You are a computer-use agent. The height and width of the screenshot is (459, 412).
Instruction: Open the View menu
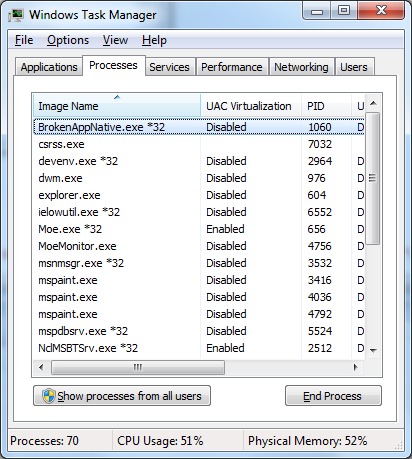pyautogui.click(x=115, y=40)
